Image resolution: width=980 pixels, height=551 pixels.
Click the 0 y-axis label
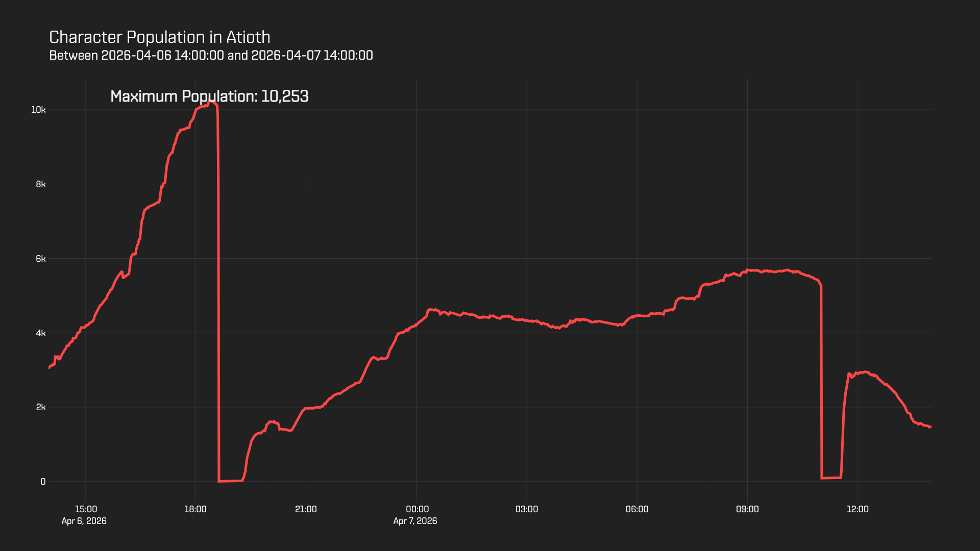coord(43,482)
